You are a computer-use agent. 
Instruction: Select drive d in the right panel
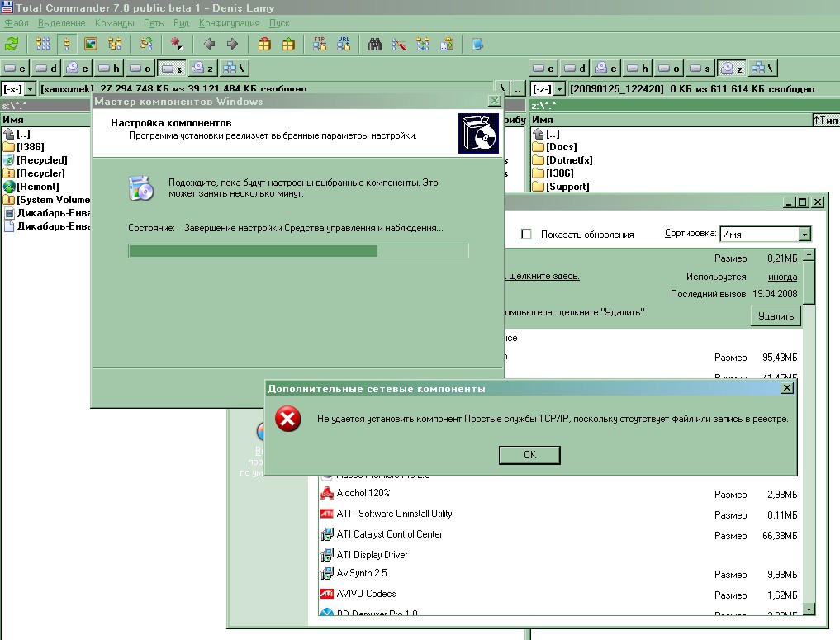click(x=576, y=68)
